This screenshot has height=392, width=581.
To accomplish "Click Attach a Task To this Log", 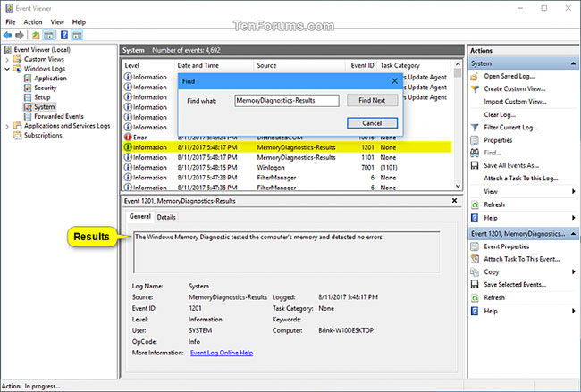I will [520, 179].
